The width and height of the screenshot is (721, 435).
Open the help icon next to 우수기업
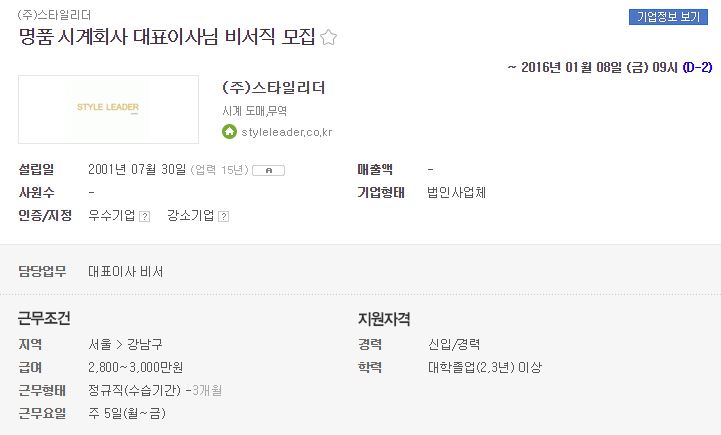click(144, 216)
